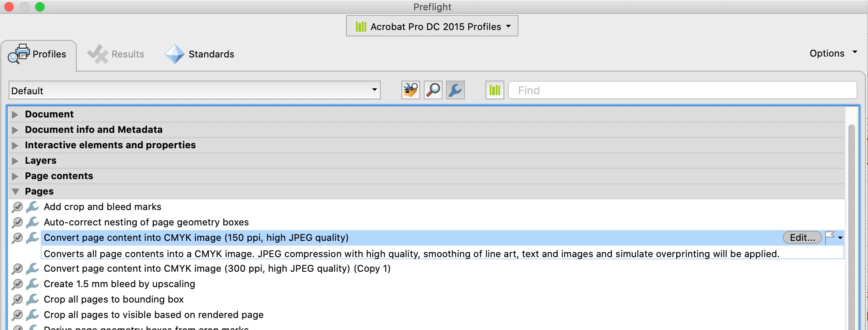Switch to the Standards tab

200,54
